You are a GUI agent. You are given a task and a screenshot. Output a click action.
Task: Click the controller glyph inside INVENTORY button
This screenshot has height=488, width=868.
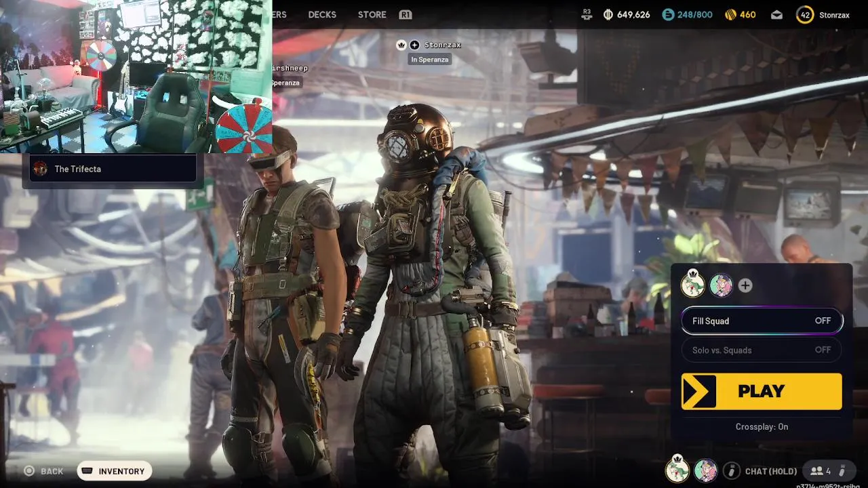point(87,471)
